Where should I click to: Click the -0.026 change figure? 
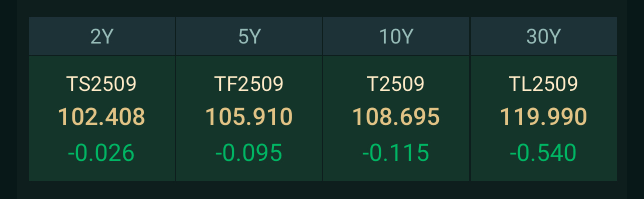pos(102,153)
